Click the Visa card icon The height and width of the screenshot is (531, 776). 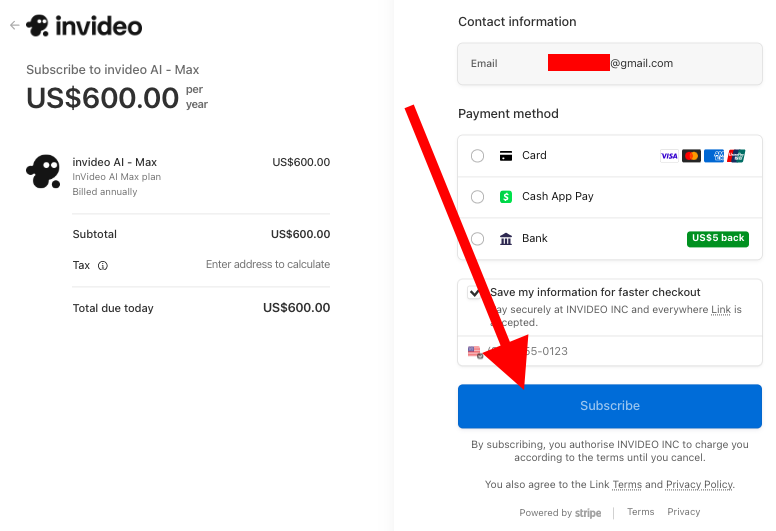(669, 156)
